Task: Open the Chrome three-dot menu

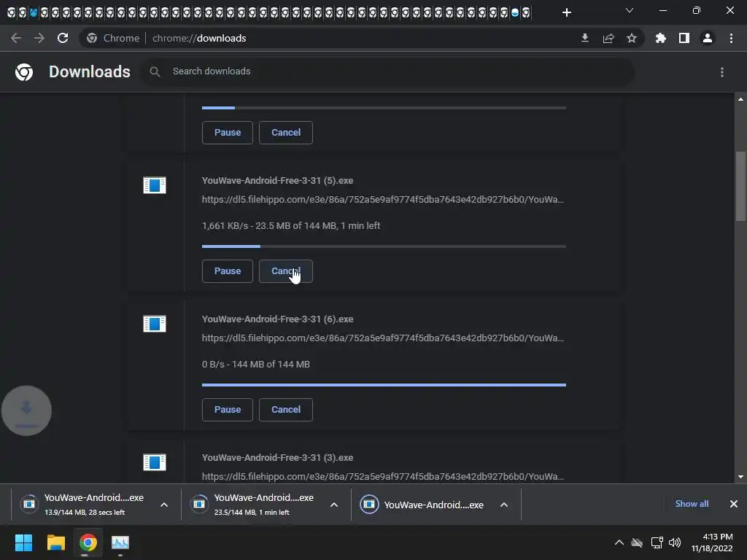Action: click(731, 38)
